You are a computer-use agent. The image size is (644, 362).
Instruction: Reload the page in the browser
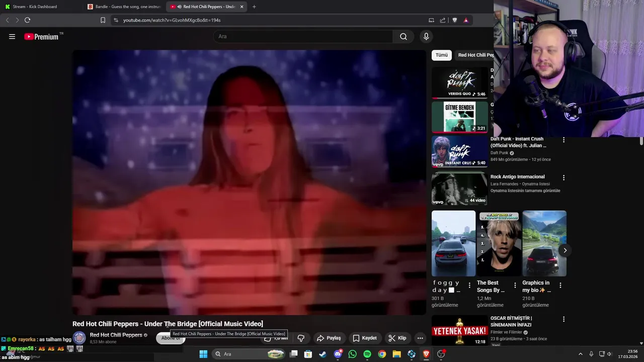pyautogui.click(x=27, y=20)
